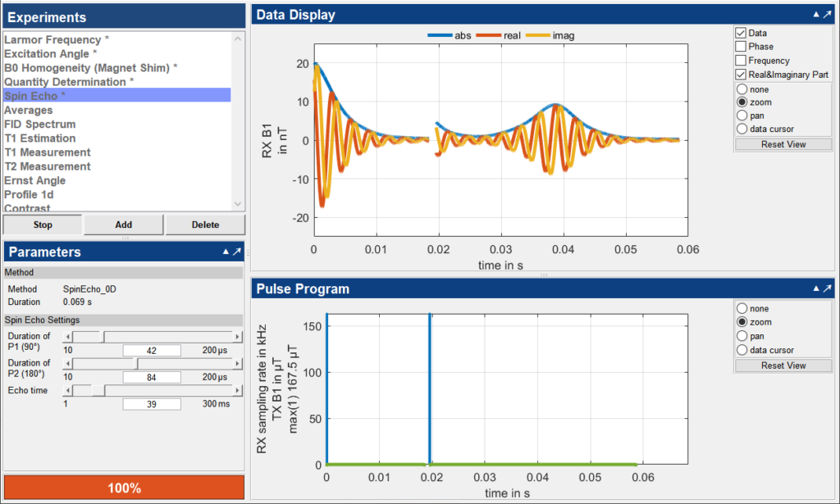Enable the Phase checkbox
Screen dimensions: 840x504
click(741, 47)
